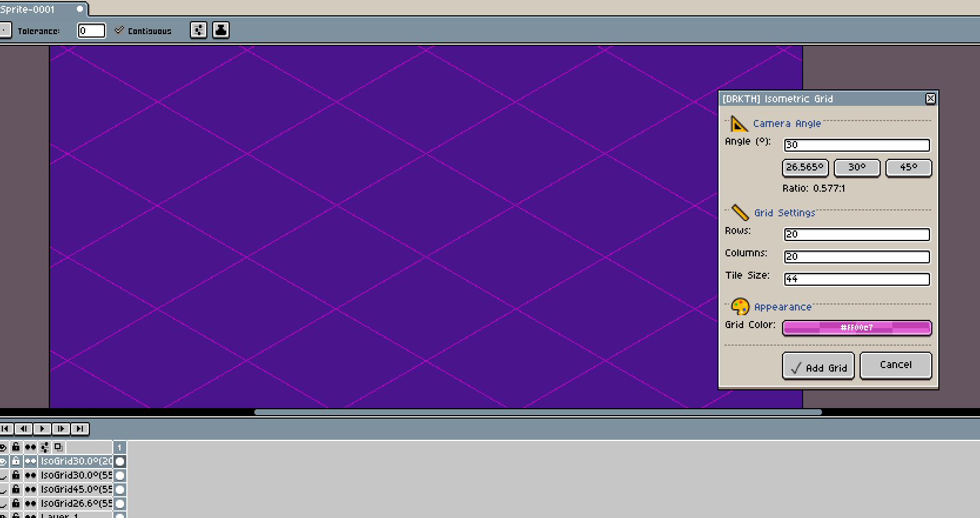
Task: Click the 'Appearance' section heading
Action: (x=783, y=307)
